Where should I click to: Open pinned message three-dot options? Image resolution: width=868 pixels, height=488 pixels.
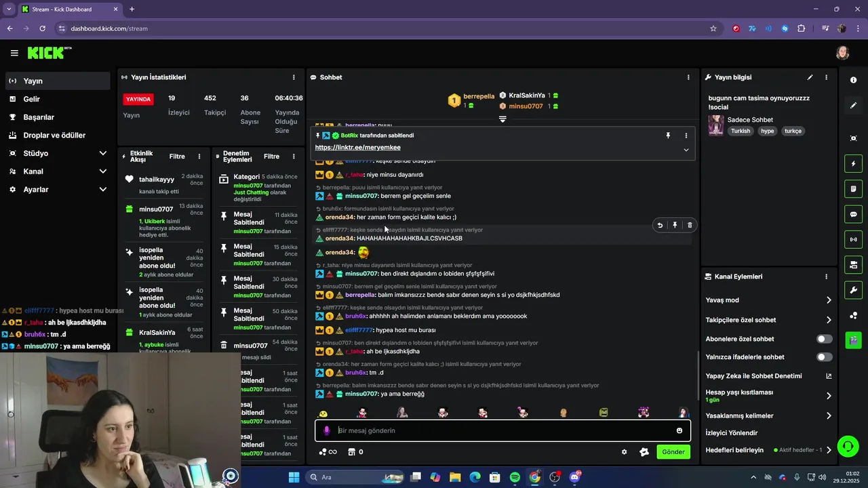point(686,136)
